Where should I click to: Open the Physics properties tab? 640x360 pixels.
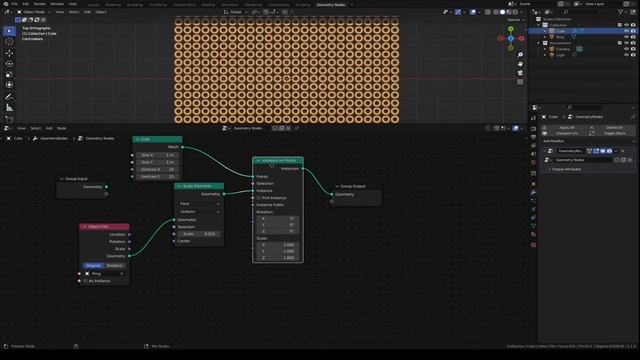(x=533, y=209)
